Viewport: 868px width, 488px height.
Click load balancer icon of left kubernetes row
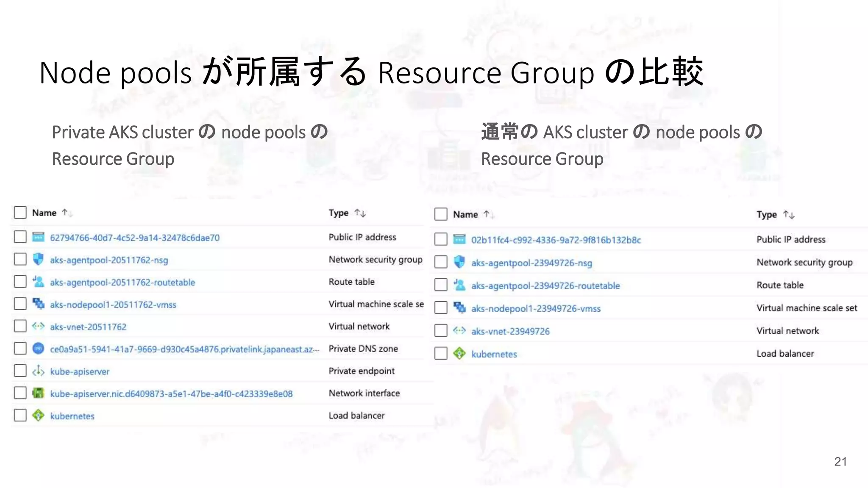click(x=38, y=416)
